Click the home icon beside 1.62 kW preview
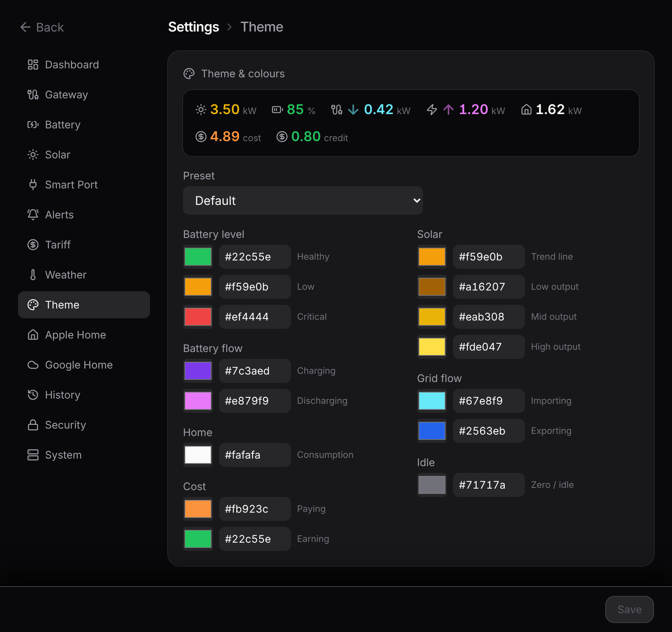The image size is (672, 632). coord(526,110)
